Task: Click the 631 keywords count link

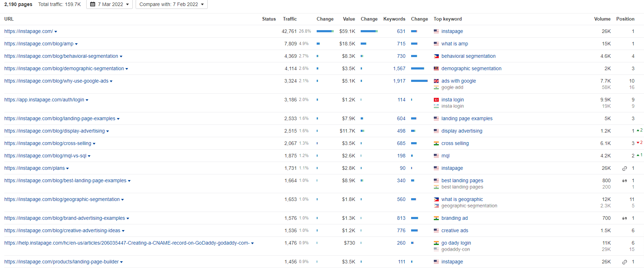Action: [401, 31]
